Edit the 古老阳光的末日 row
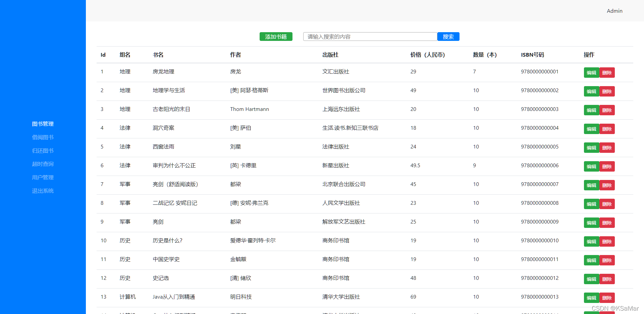Image resolution: width=644 pixels, height=314 pixels. tap(591, 110)
